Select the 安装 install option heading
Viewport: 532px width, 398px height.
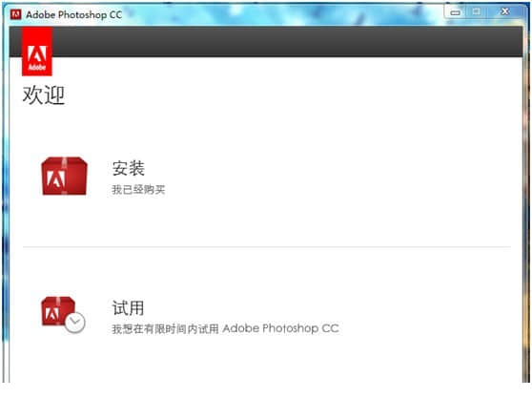(129, 168)
